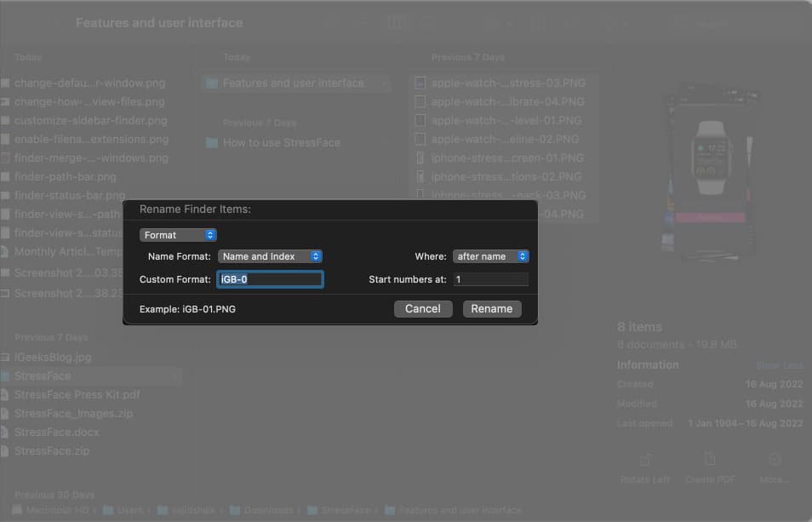
Task: Select finder-path-bar.png file
Action: [x=66, y=176]
